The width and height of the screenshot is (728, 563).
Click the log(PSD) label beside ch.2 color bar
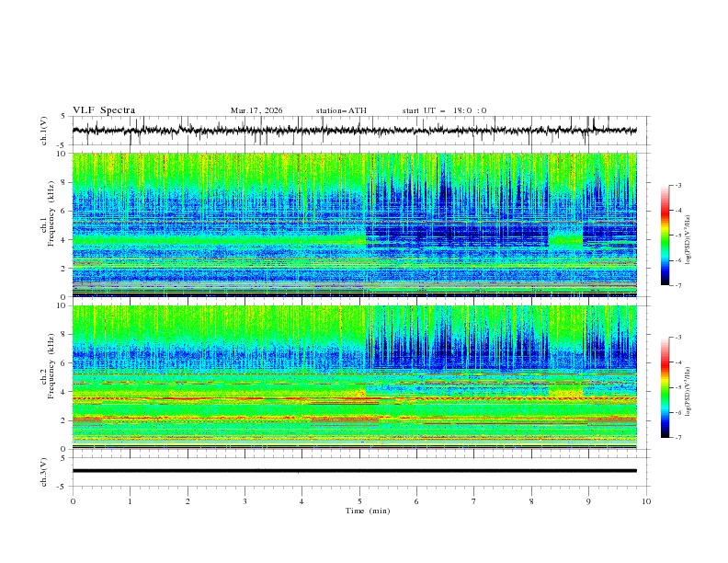click(x=688, y=392)
